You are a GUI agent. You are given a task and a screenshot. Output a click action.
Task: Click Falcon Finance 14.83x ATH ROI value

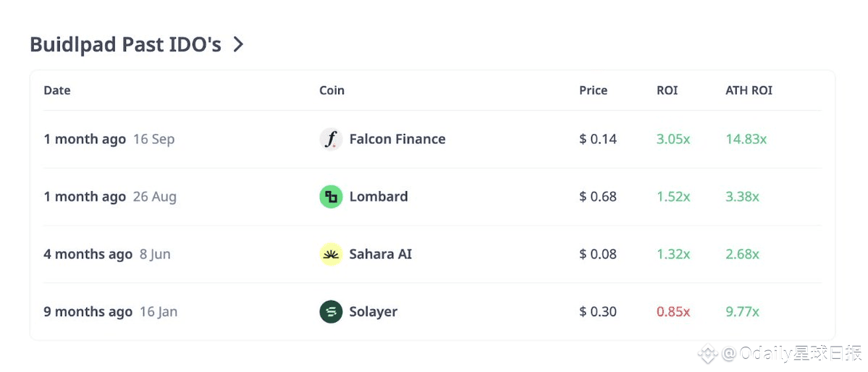746,139
